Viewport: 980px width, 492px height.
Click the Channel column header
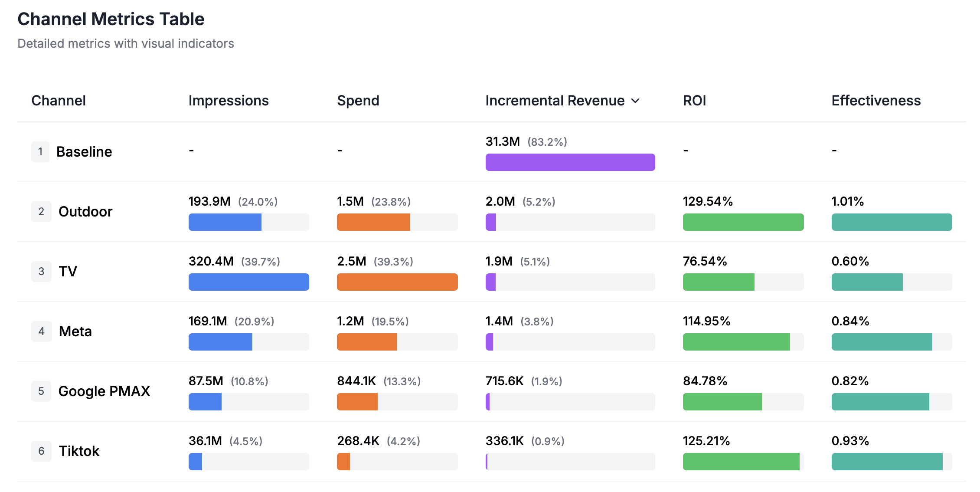point(59,101)
